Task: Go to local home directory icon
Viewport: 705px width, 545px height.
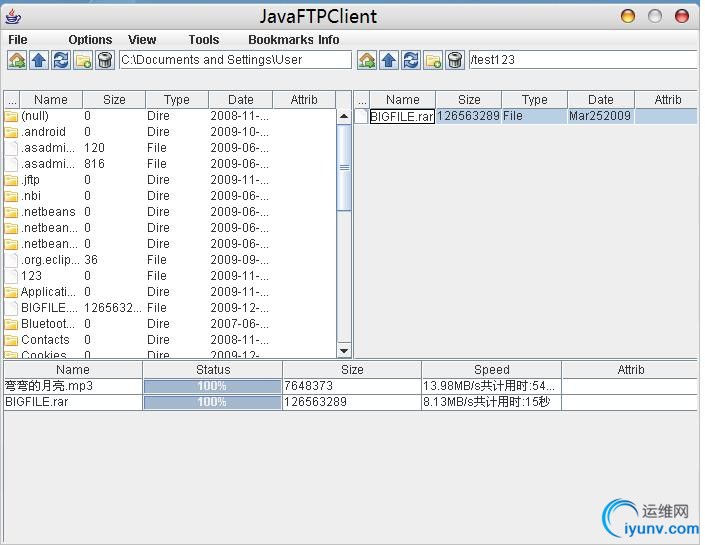Action: [x=17, y=60]
